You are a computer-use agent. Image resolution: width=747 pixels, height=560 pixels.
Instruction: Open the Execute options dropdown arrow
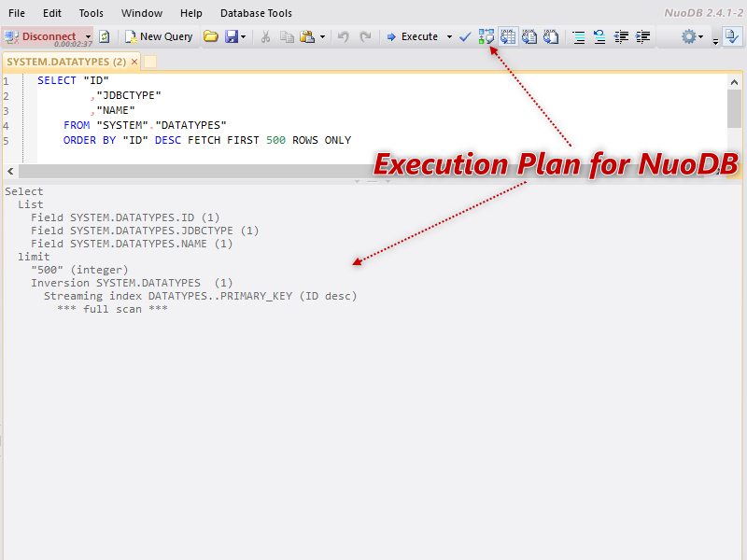[x=449, y=36]
